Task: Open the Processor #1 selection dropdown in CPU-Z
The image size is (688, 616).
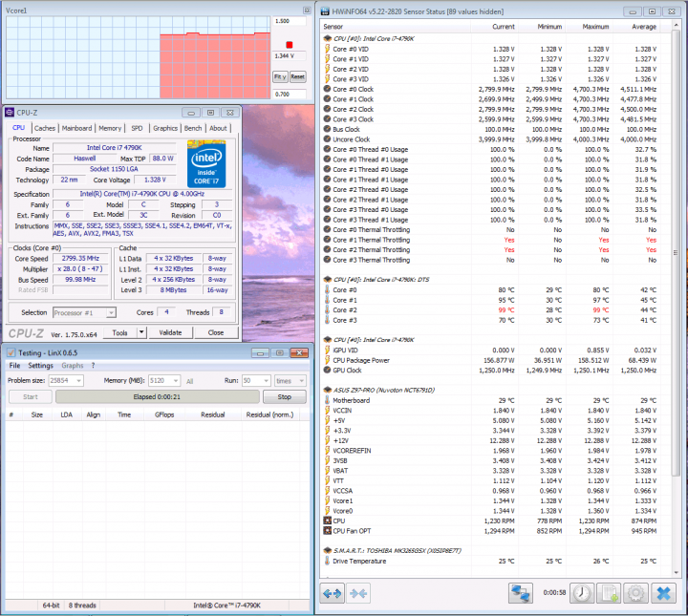Action: click(111, 312)
